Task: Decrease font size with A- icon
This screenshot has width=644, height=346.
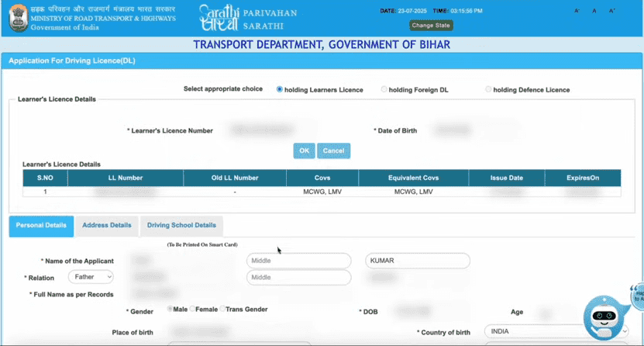Action: coord(577,11)
